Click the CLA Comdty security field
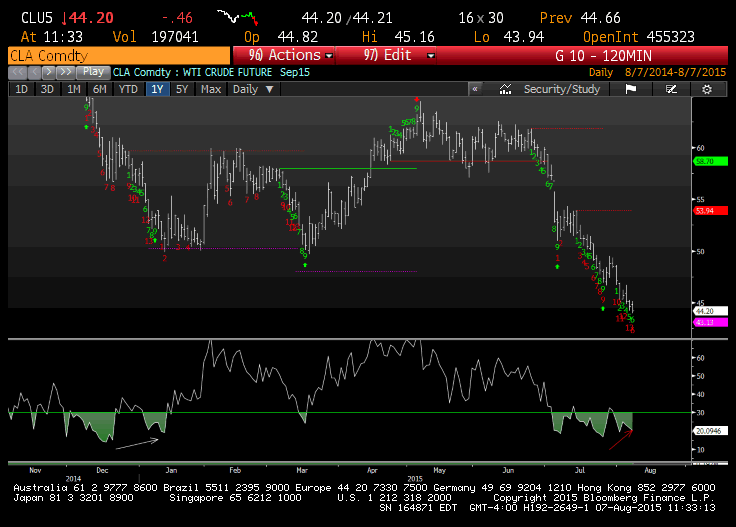736x527 pixels. tap(119, 56)
